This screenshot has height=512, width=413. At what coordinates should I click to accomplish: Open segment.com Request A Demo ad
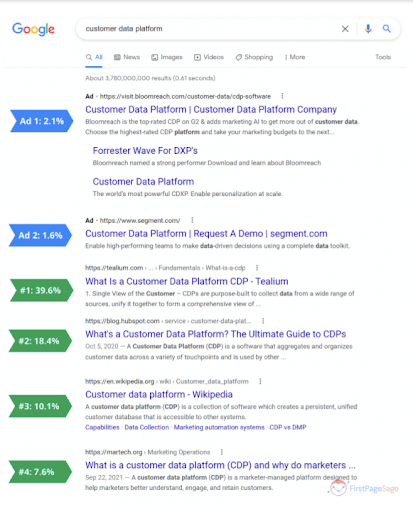point(206,234)
